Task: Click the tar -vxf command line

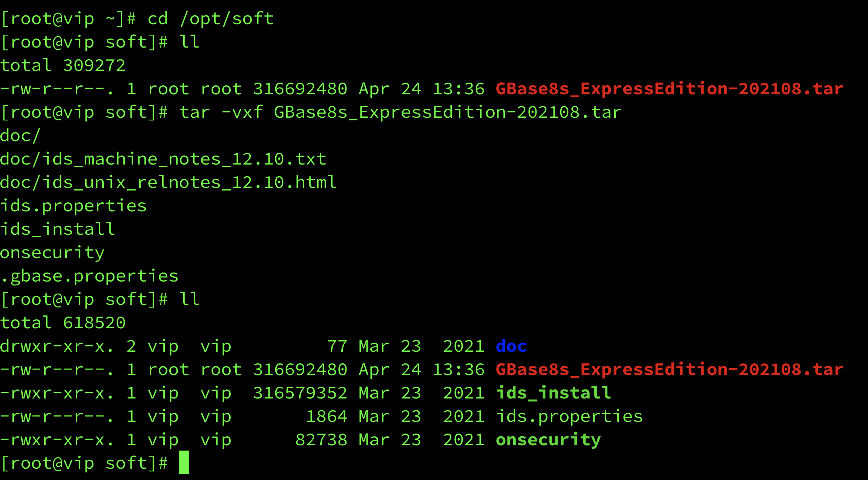Action: [x=400, y=112]
